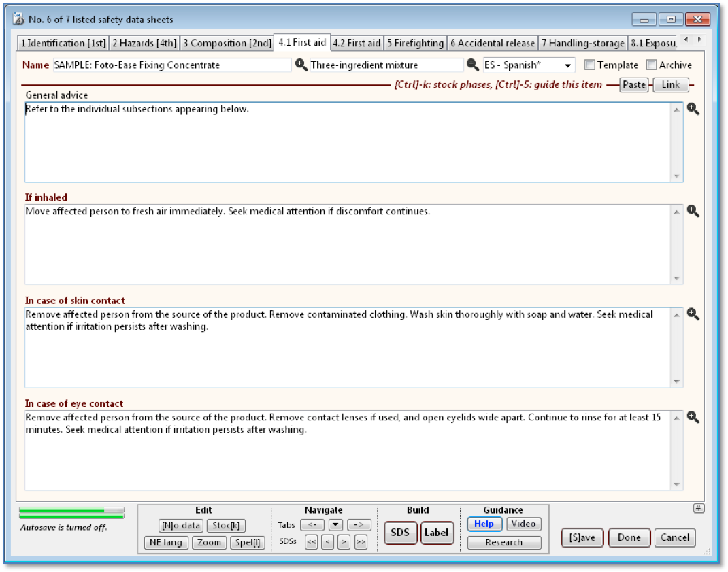Switch to 7 Handling-storage tab
The height and width of the screenshot is (572, 728).
point(582,43)
